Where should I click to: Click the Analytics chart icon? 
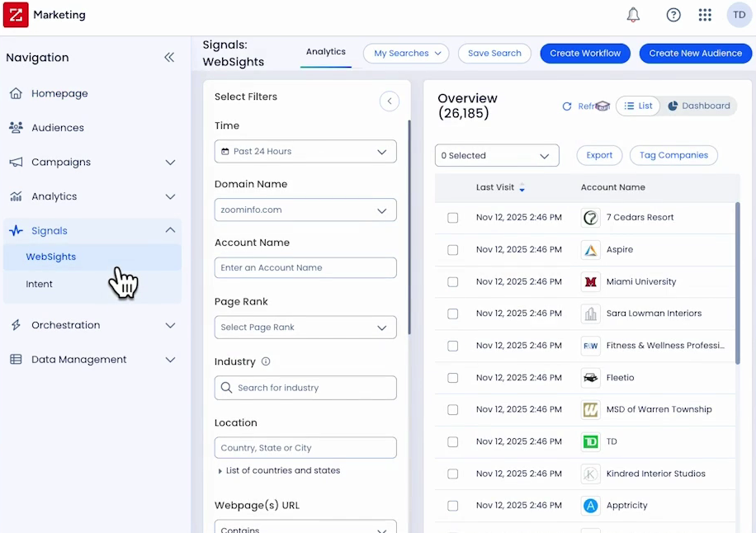click(16, 196)
